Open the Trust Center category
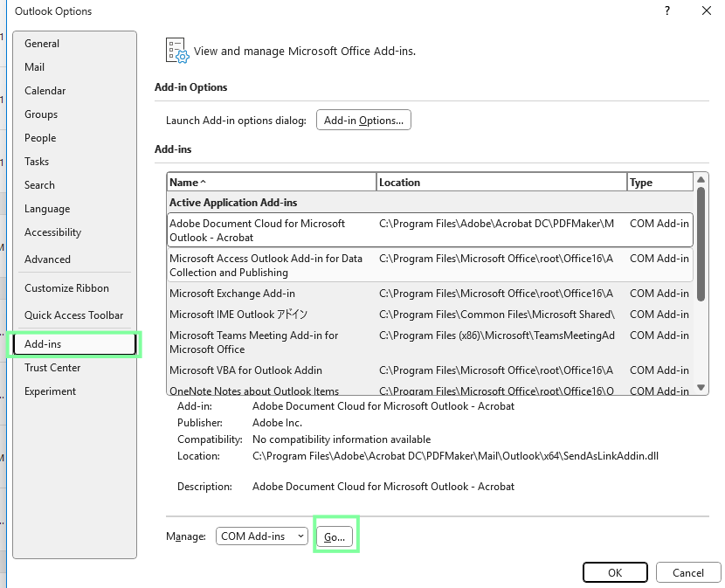The height and width of the screenshot is (588, 725). tap(75, 368)
